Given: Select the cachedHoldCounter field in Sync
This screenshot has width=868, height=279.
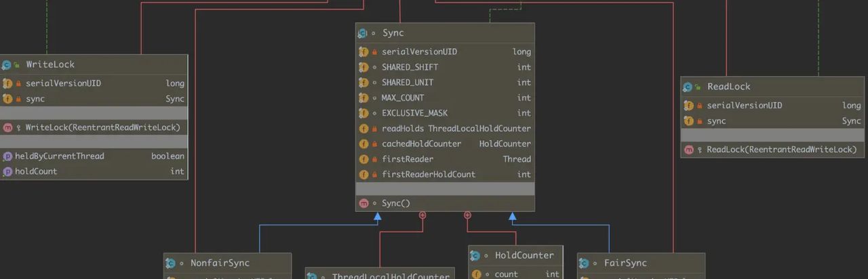Looking at the screenshot, I should pos(421,144).
